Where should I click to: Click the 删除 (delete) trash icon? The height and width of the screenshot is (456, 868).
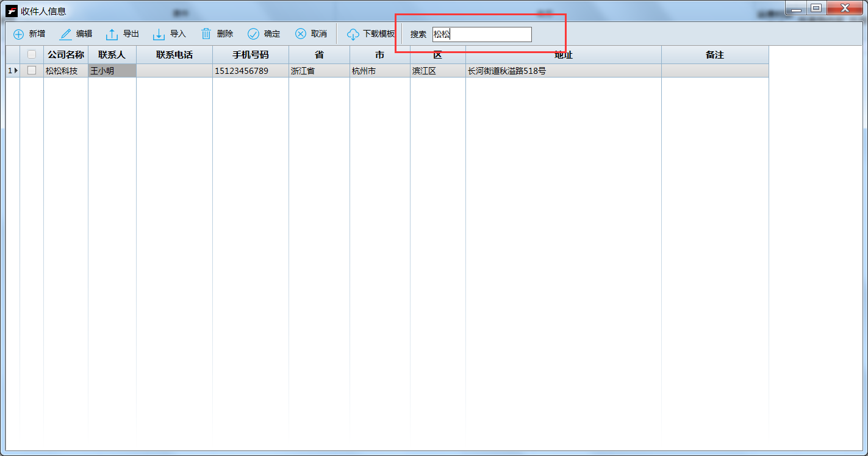tap(206, 34)
